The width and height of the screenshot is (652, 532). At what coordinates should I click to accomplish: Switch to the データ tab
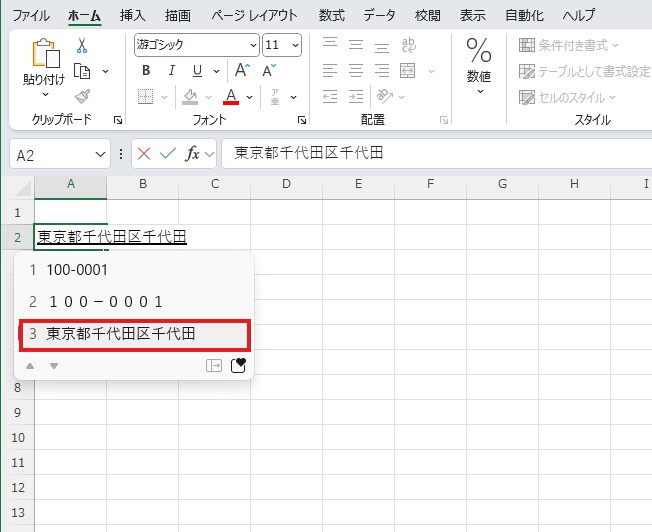(379, 15)
